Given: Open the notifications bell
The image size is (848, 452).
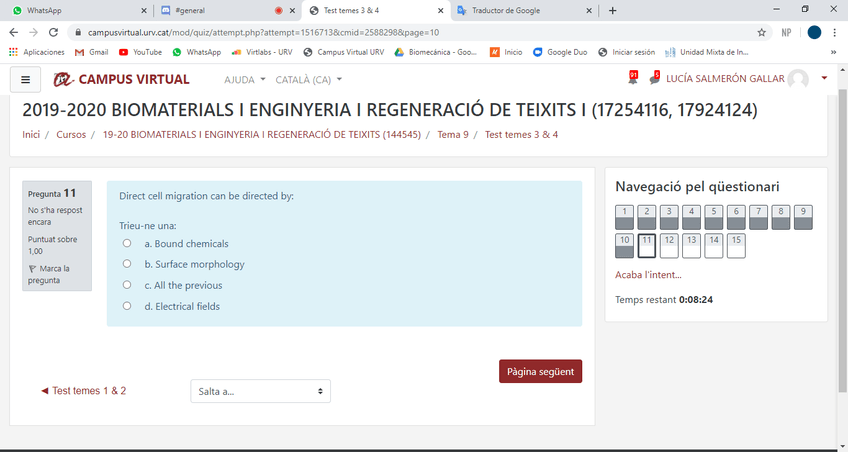Looking at the screenshot, I should 633,78.
